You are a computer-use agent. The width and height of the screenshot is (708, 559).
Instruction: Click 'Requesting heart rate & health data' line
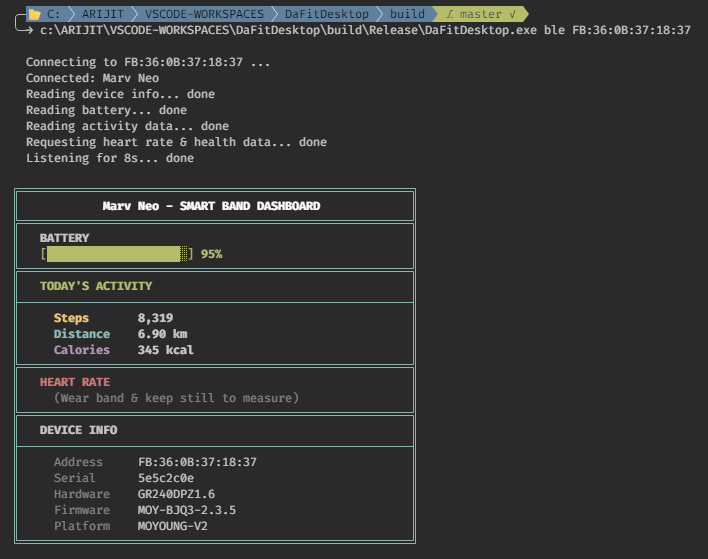(176, 142)
